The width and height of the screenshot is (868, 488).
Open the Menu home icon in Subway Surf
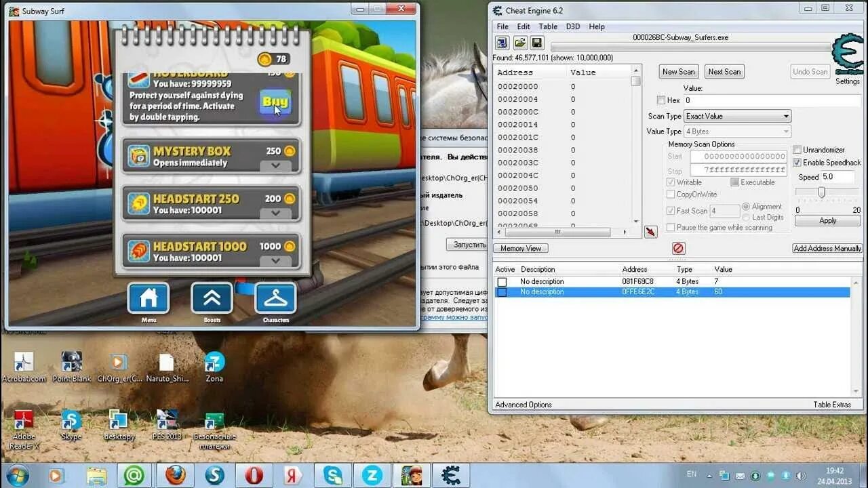click(149, 298)
